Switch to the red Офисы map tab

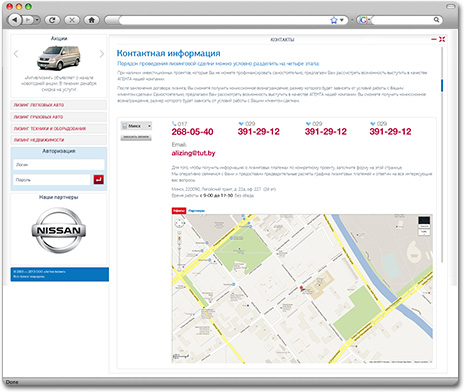(179, 211)
